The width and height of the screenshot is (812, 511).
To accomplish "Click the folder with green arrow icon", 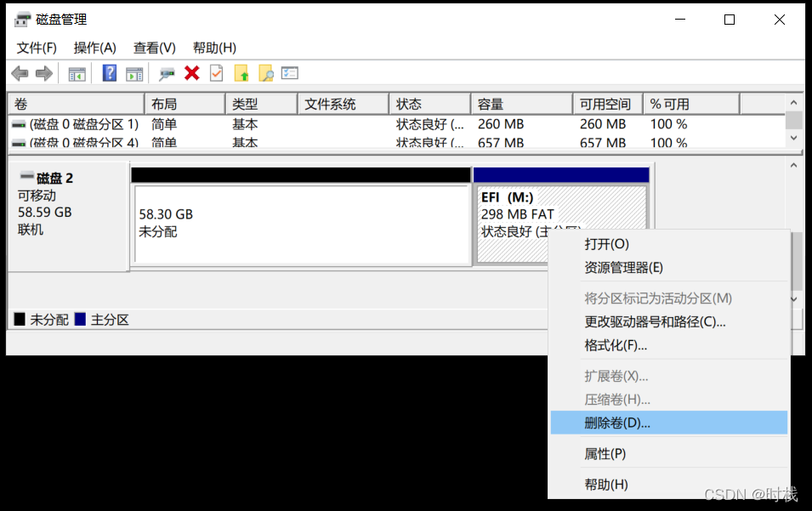I will 241,73.
